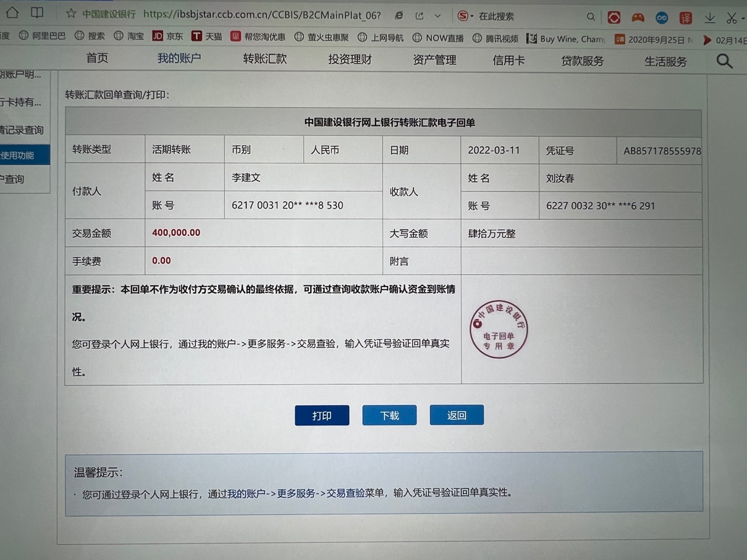Select 使用功能 highlighted sidebar item
This screenshot has width=747, height=560.
25,155
